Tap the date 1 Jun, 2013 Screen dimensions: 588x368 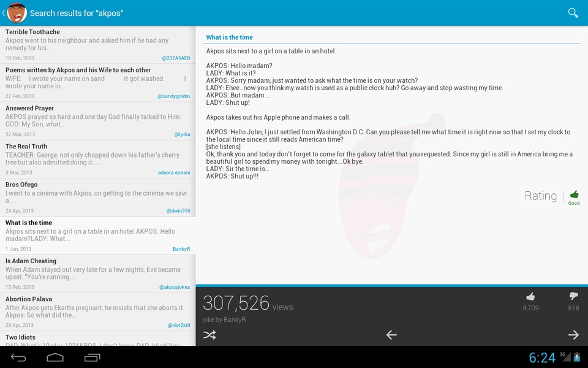point(18,249)
